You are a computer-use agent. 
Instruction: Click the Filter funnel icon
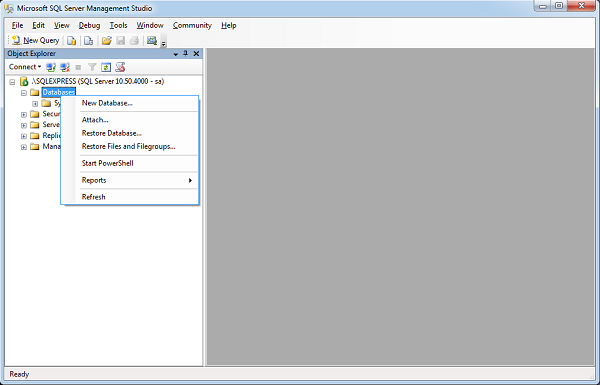92,67
